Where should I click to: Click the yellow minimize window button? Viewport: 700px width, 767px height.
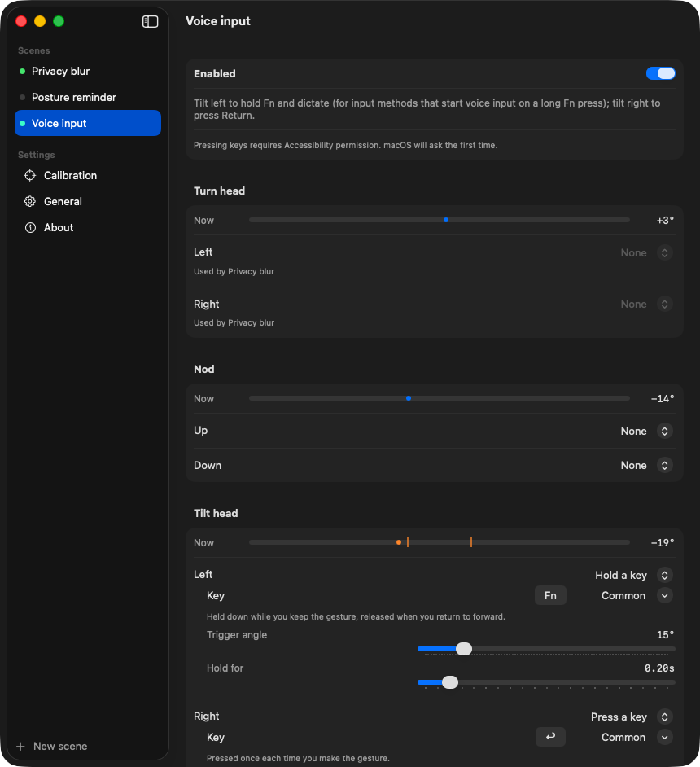click(x=40, y=21)
